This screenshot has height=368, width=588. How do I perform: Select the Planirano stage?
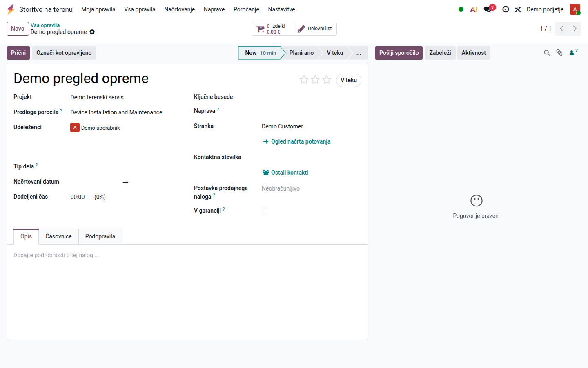301,53
